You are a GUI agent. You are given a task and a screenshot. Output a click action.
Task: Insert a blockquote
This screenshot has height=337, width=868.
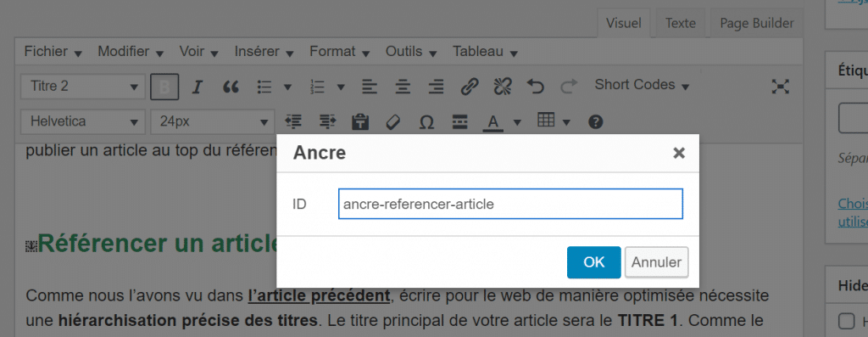click(231, 87)
